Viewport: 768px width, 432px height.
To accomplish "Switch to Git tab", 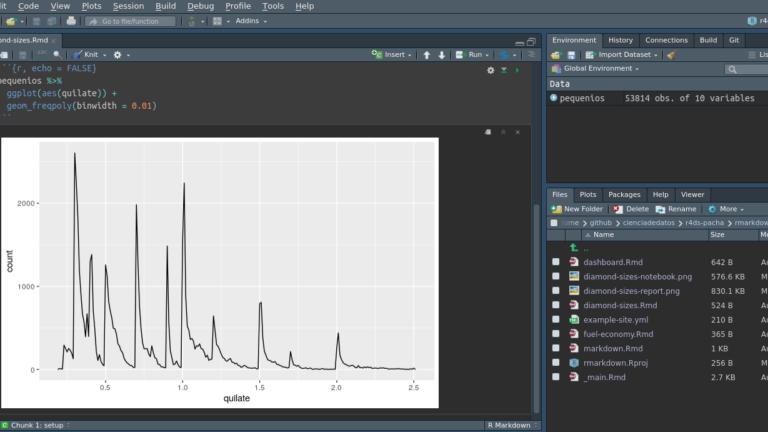I will (x=734, y=40).
